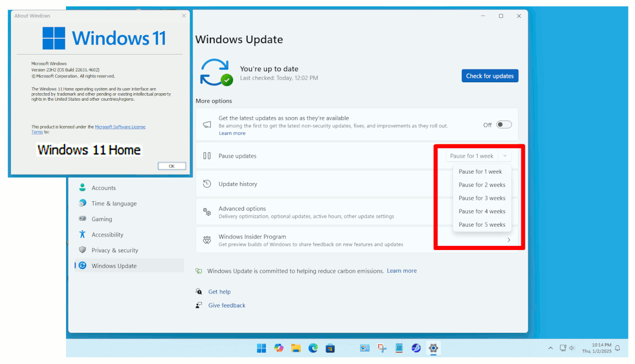Click the Gaming controller icon
Viewport: 635px width, 364px height.
click(x=82, y=219)
